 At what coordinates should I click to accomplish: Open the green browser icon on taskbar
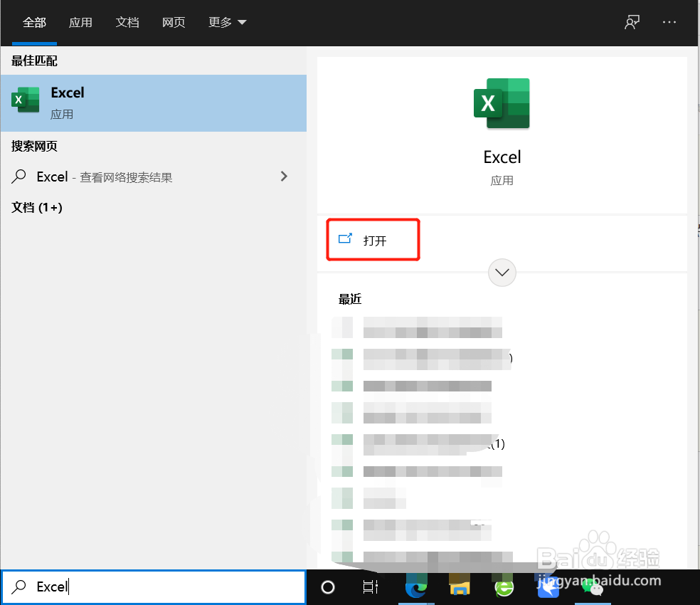tap(504, 587)
